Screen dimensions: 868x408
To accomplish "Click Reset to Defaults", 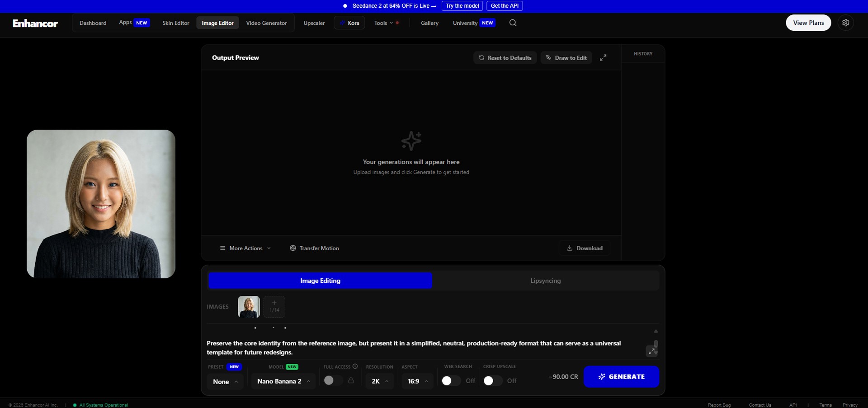I will pos(505,58).
